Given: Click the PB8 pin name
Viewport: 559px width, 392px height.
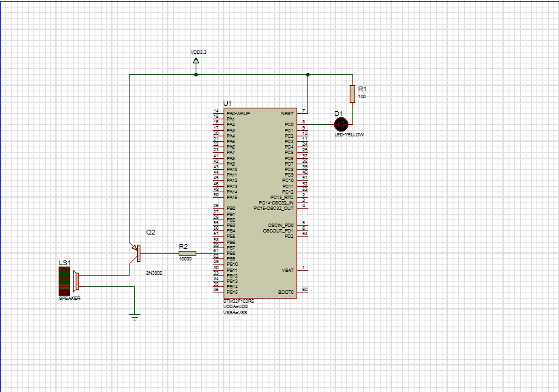Looking at the screenshot, I should (x=231, y=254).
